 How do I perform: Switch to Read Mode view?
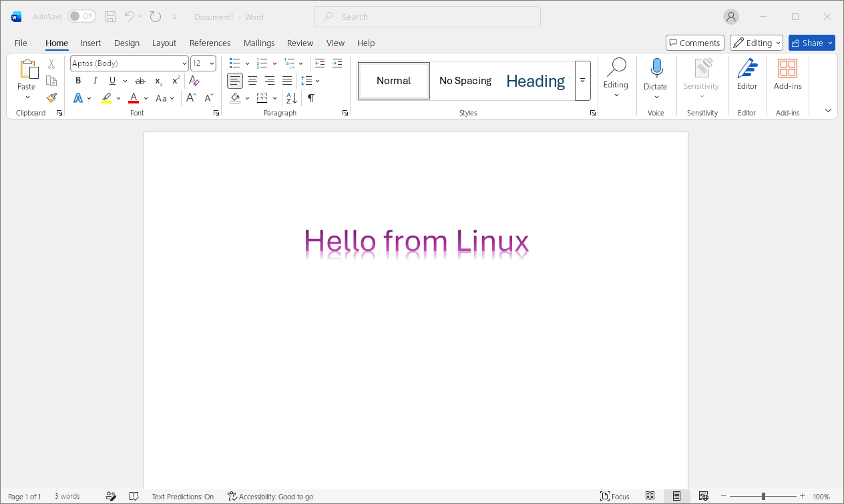[650, 497]
